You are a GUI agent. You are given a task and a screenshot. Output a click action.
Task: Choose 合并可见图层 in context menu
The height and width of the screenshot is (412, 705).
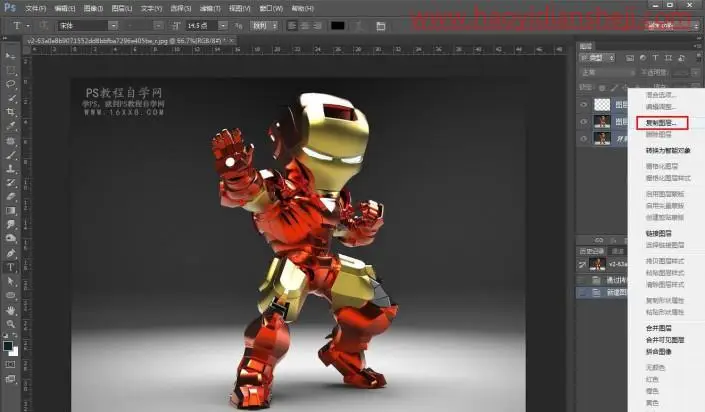click(665, 340)
